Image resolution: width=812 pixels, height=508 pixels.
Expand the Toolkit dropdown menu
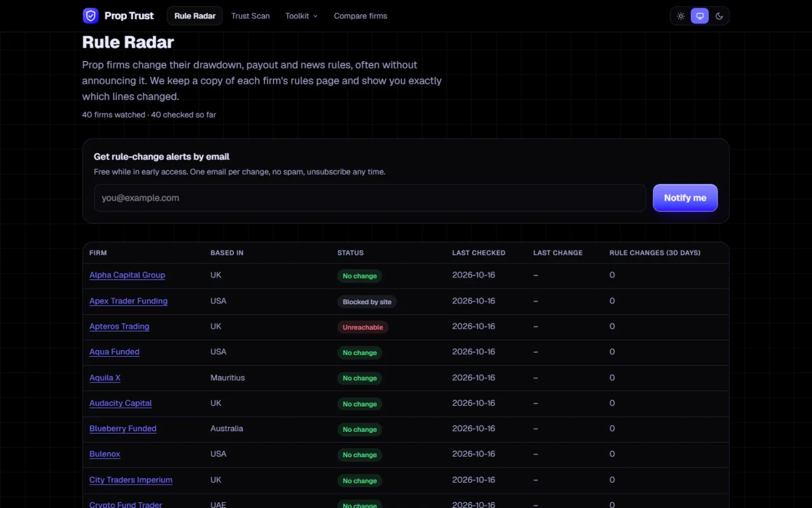(301, 16)
